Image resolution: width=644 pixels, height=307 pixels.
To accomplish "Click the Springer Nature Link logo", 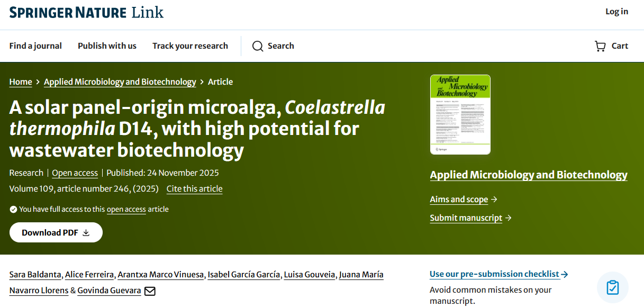I will pos(86,12).
